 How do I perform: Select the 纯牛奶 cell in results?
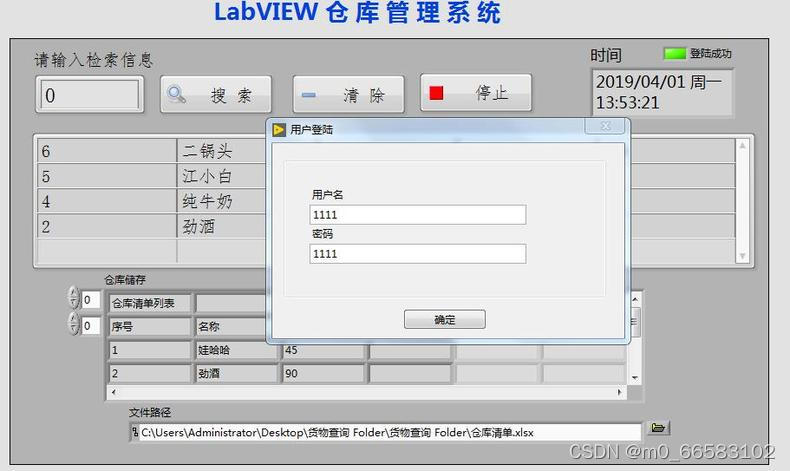tap(222, 201)
